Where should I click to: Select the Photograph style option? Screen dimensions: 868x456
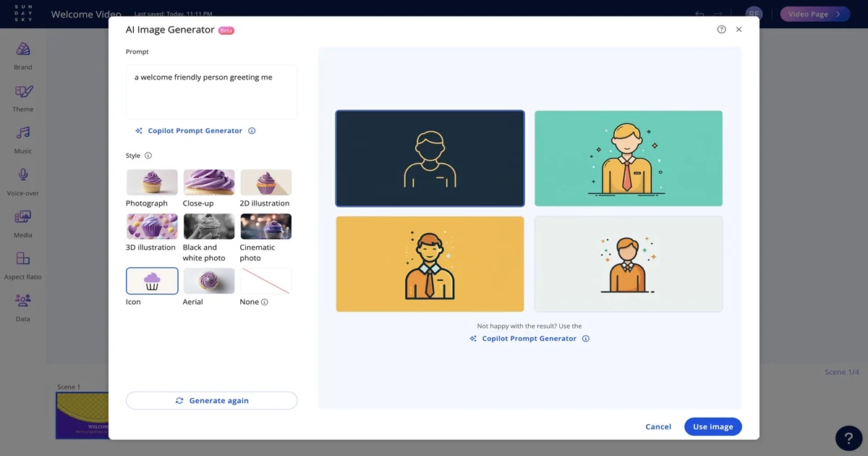point(152,182)
